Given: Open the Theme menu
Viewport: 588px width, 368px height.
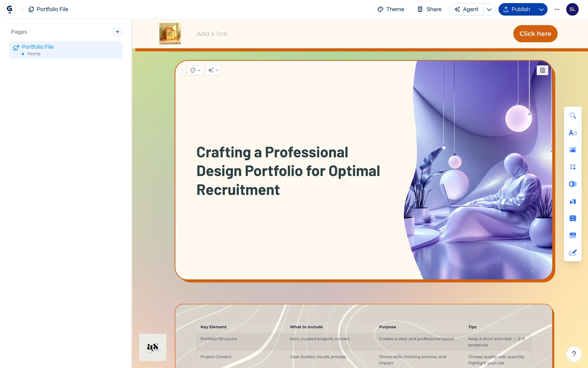Looking at the screenshot, I should 391,9.
